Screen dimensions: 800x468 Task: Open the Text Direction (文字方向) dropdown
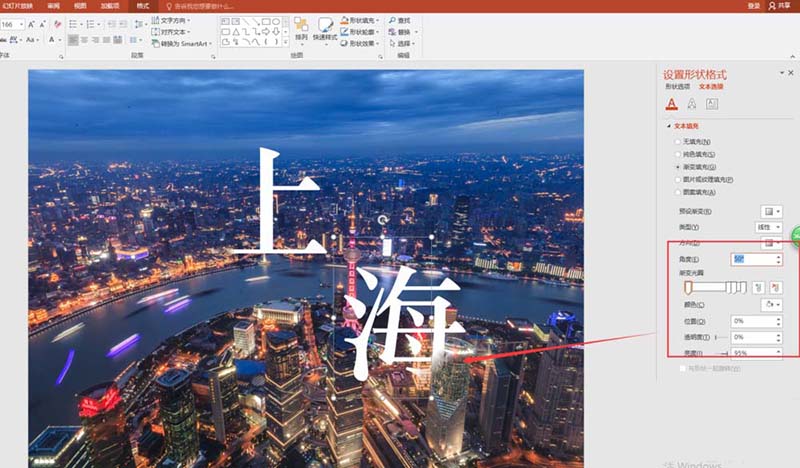coord(171,20)
